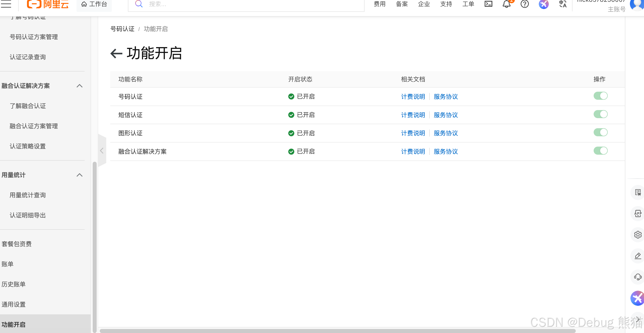Click the help question mark icon
The width and height of the screenshot is (644, 333).
[x=524, y=4]
